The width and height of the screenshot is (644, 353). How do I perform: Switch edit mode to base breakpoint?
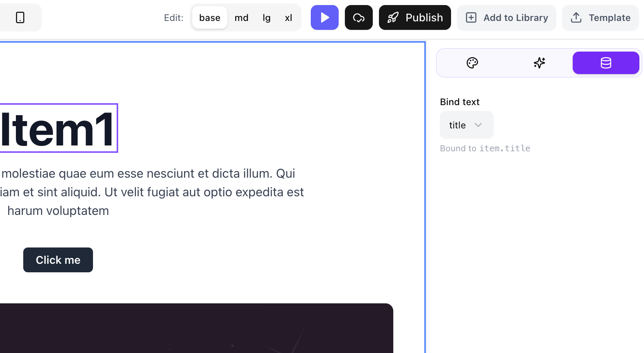209,17
